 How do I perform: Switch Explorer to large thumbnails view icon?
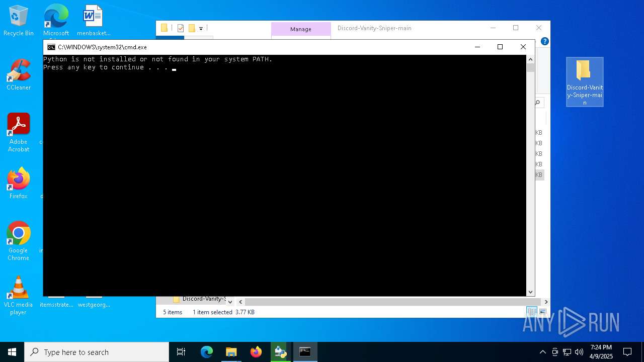[542, 312]
